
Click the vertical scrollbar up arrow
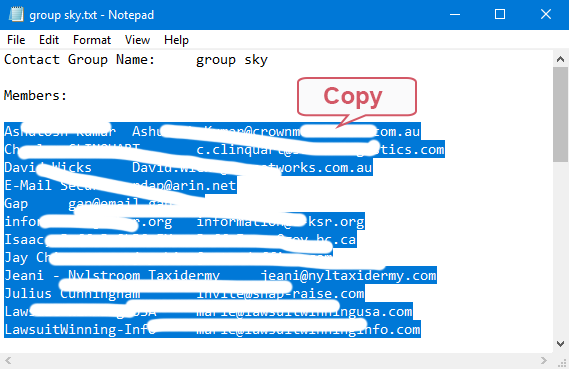coord(560,59)
